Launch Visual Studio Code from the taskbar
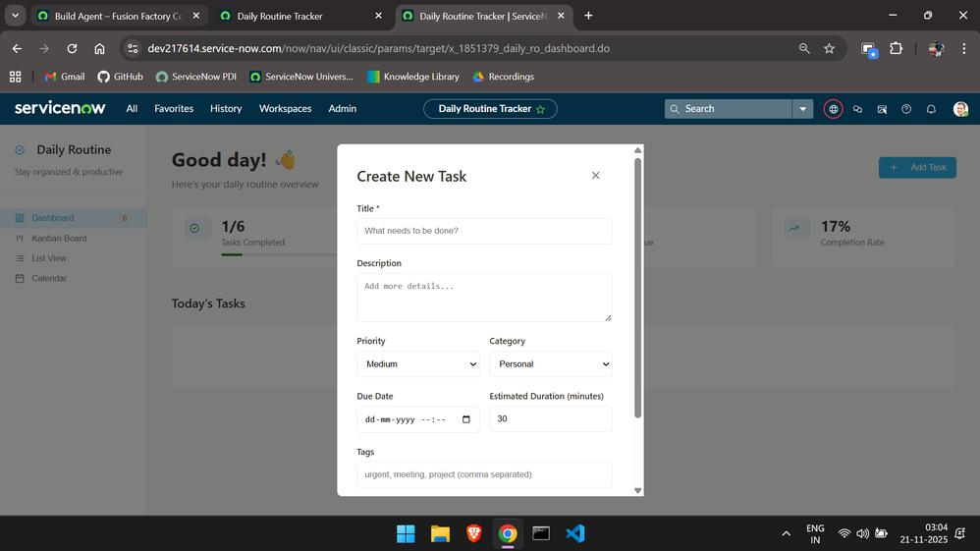The image size is (980, 551). click(575, 533)
